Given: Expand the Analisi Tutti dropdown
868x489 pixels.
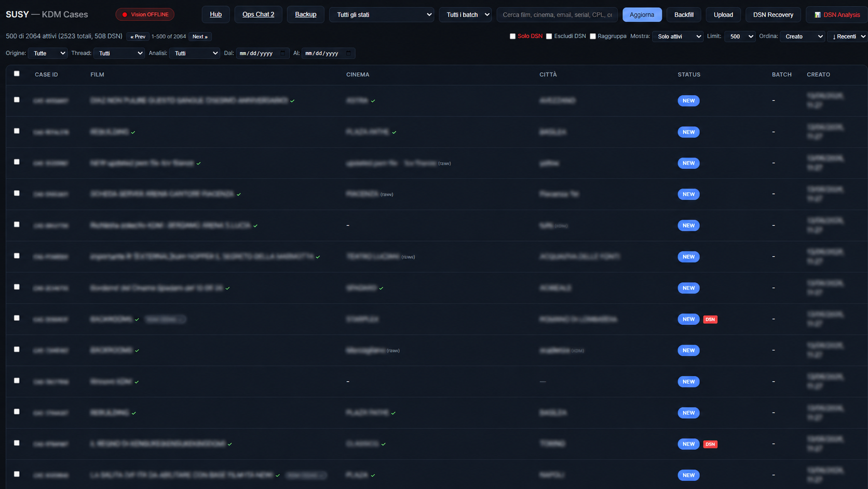Looking at the screenshot, I should (x=195, y=53).
